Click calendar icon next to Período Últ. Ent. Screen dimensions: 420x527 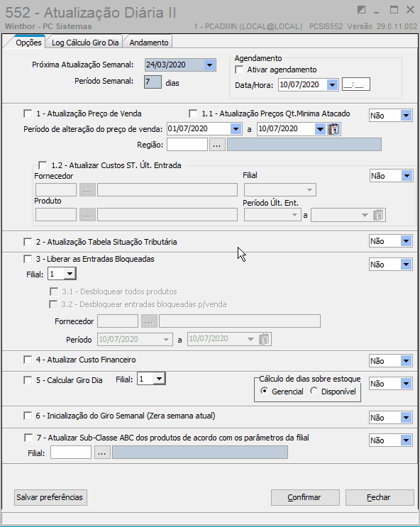(x=378, y=215)
